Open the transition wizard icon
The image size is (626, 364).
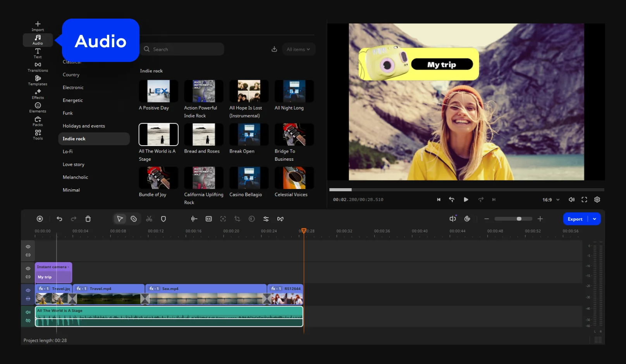coord(280,219)
